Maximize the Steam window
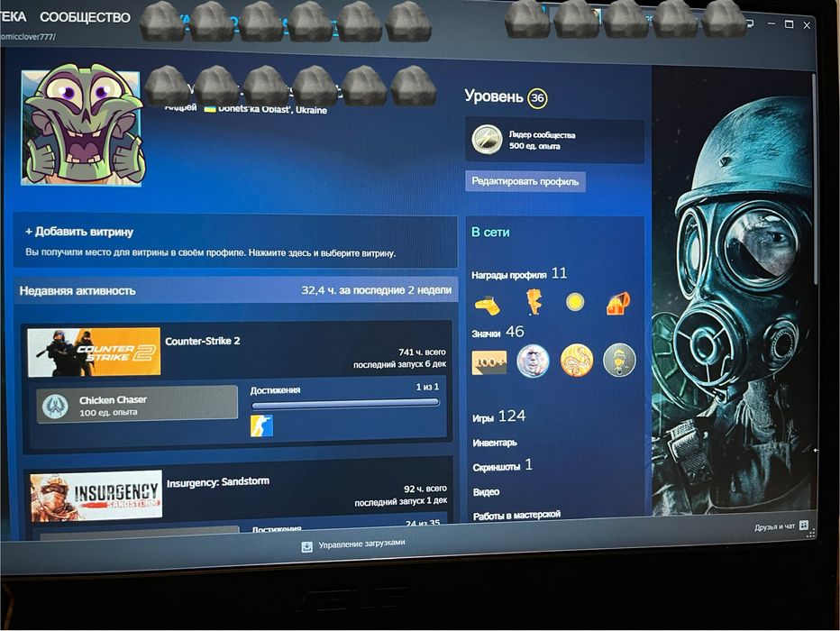The image size is (840, 631). coord(789,24)
